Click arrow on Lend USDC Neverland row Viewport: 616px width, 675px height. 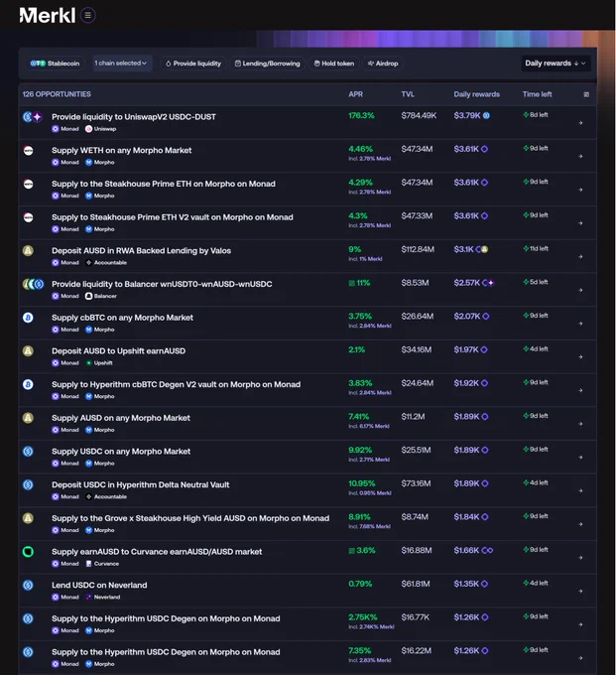click(580, 592)
